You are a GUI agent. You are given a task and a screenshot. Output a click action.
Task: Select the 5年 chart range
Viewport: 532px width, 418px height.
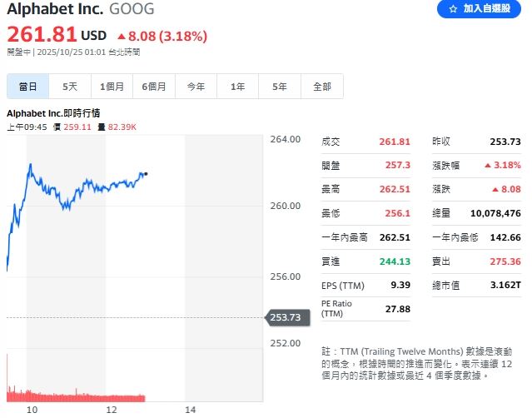coord(280,87)
